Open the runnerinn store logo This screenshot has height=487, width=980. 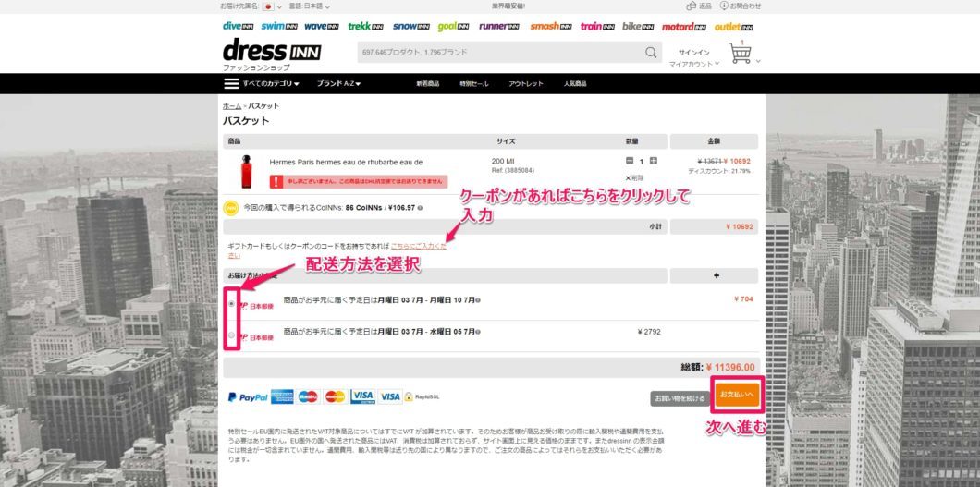pos(499,26)
